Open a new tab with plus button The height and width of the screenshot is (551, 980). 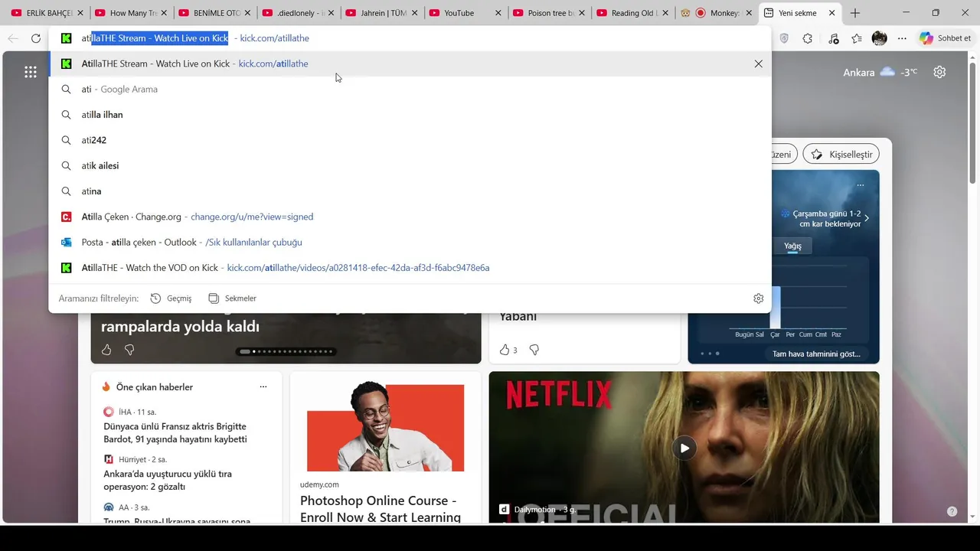coord(855,13)
